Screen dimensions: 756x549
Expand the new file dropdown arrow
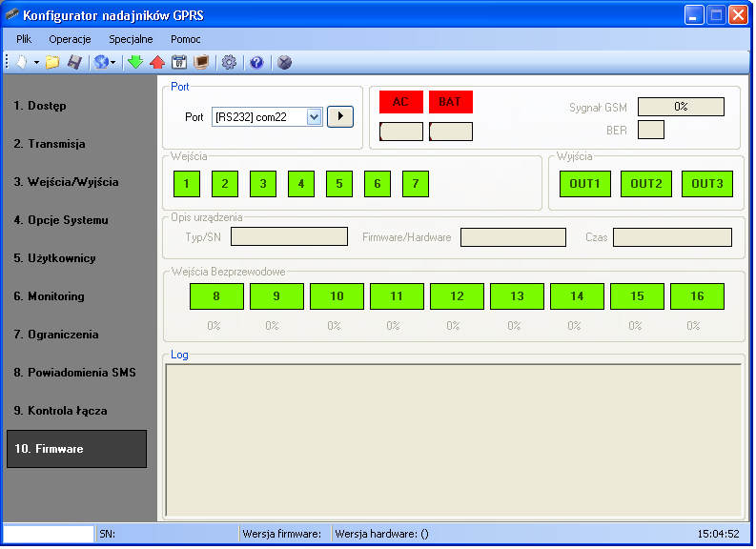coord(36,63)
